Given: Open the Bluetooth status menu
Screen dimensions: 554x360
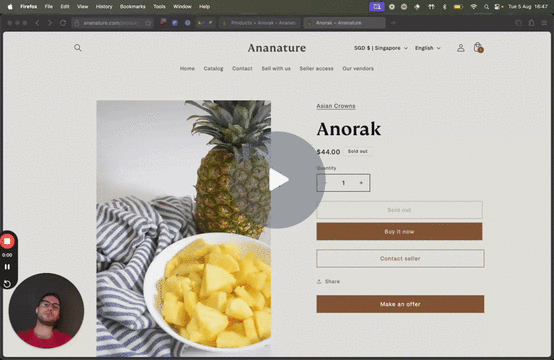Looking at the screenshot, I should [x=444, y=7].
